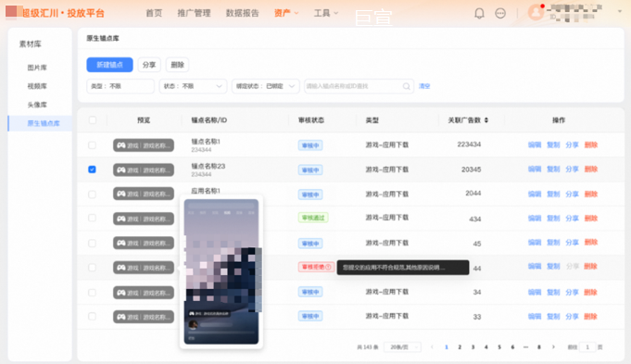The image size is (631, 364).
Task: Sort by 关联广告数 column arrows
Action: click(486, 120)
